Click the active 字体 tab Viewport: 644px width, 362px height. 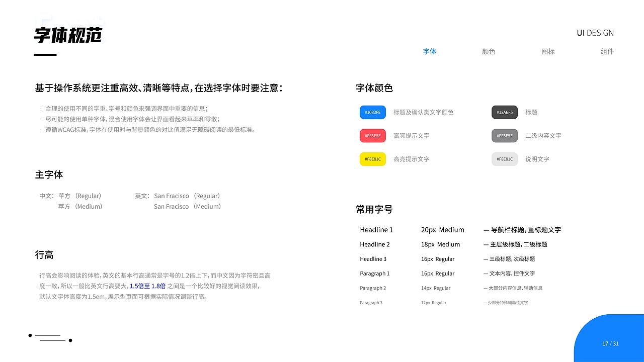click(430, 51)
